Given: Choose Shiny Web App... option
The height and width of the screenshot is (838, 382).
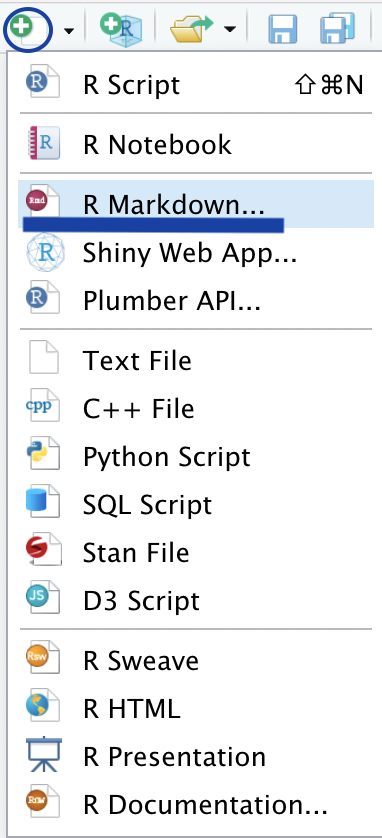Looking at the screenshot, I should 196,252.
